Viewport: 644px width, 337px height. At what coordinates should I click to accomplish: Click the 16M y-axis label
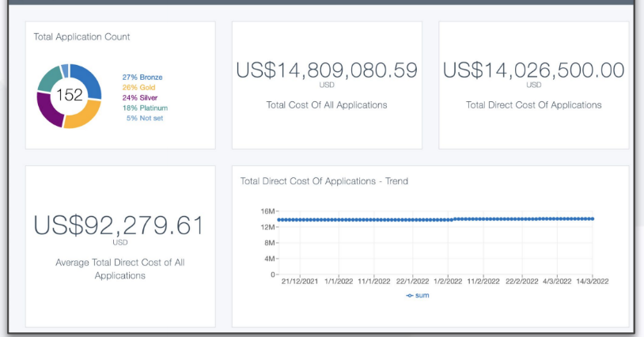267,211
